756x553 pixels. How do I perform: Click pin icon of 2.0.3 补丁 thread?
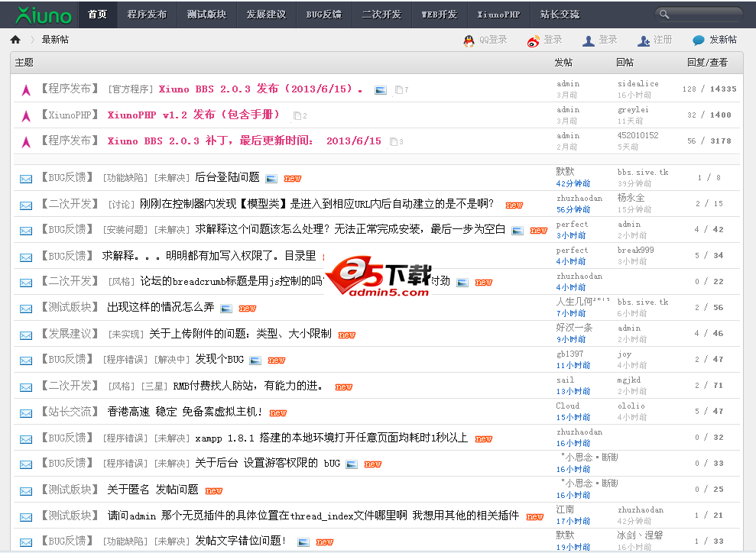pyautogui.click(x=27, y=141)
